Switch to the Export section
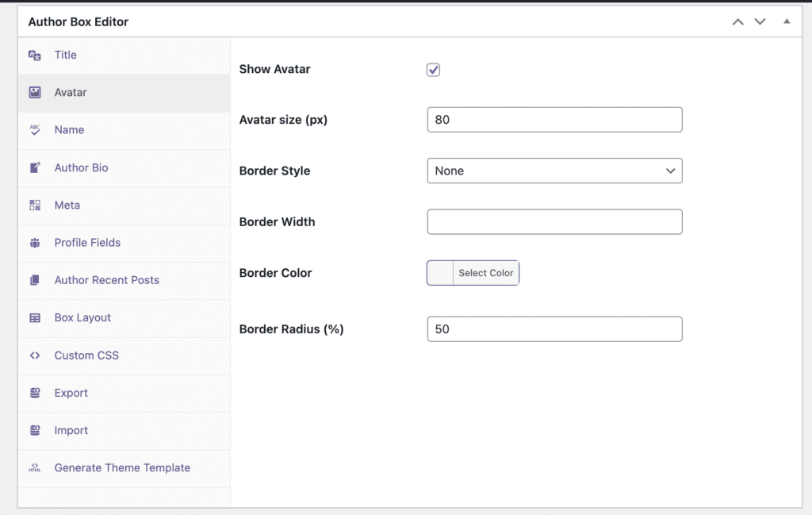Screen dimensions: 812x515 pyautogui.click(x=71, y=393)
